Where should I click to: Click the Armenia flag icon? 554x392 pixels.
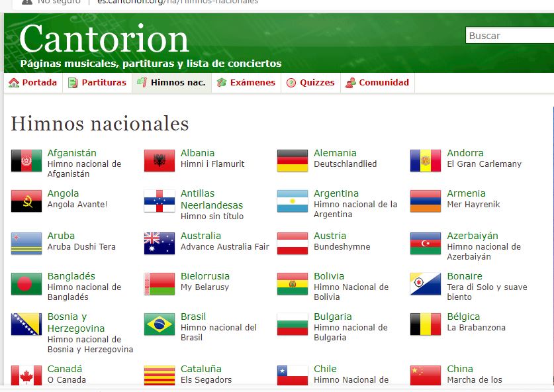click(426, 201)
